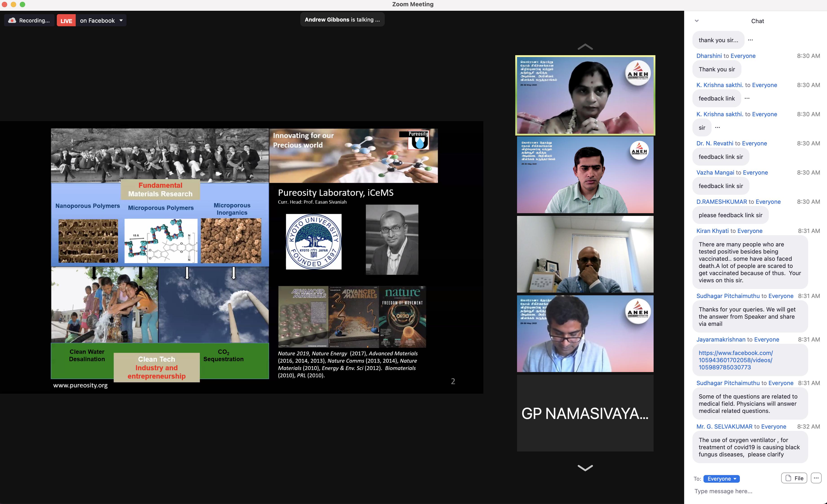Select the GP NAMASIVAYA participant tile
Viewport: 827px width, 504px height.
pyautogui.click(x=585, y=413)
